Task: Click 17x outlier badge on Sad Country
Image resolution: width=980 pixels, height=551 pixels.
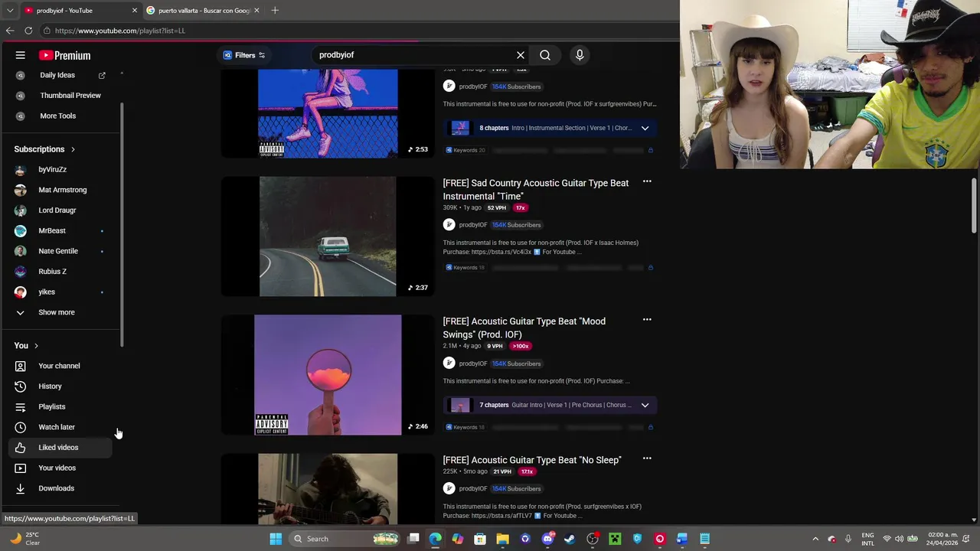Action: [521, 208]
